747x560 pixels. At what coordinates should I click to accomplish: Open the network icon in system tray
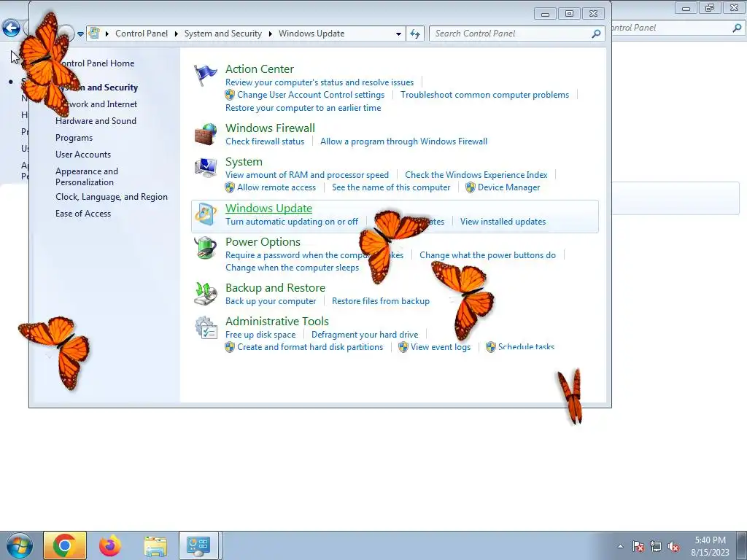click(656, 546)
